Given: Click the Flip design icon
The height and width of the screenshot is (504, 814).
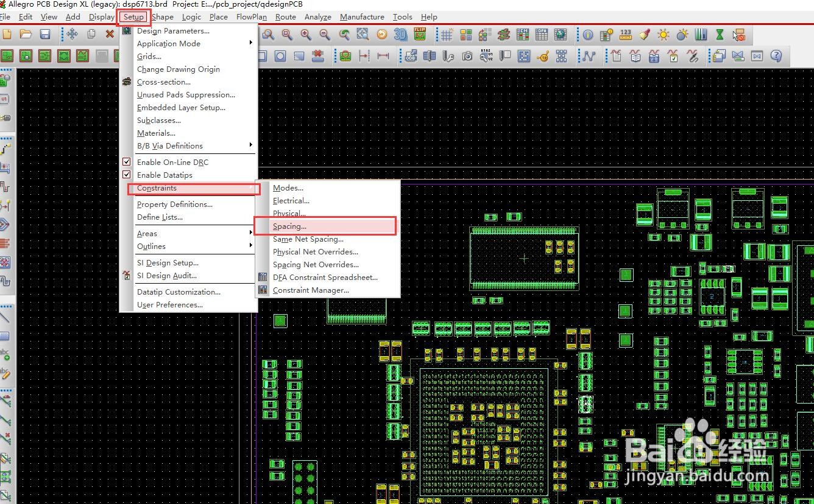Looking at the screenshot, I should pyautogui.click(x=420, y=35).
